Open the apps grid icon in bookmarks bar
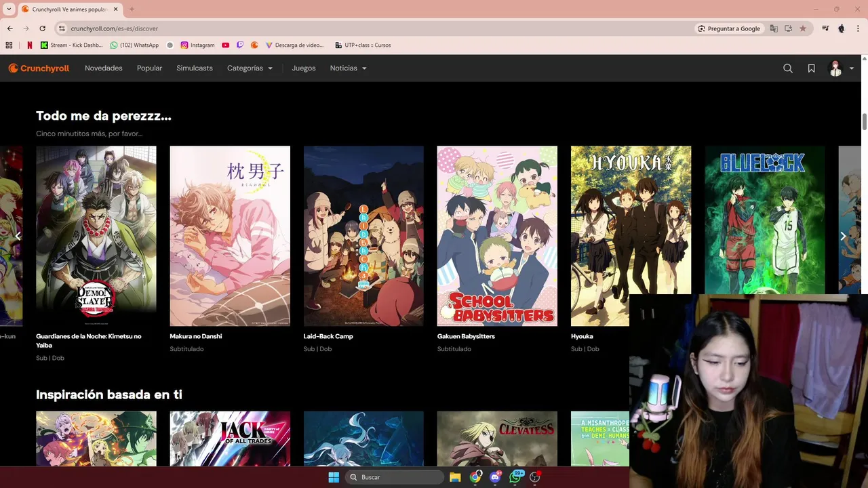868x488 pixels. (9, 45)
